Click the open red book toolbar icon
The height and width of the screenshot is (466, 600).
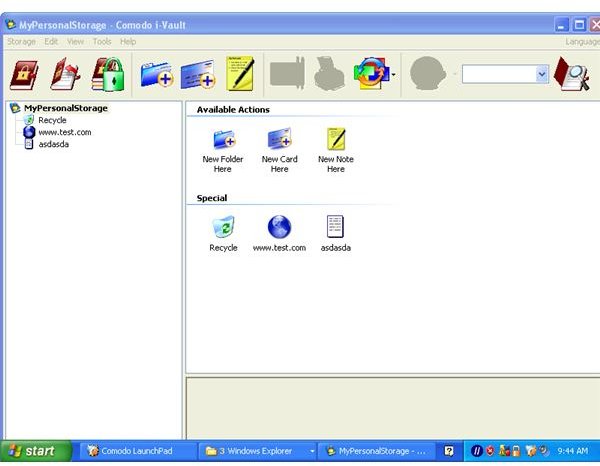[65, 74]
